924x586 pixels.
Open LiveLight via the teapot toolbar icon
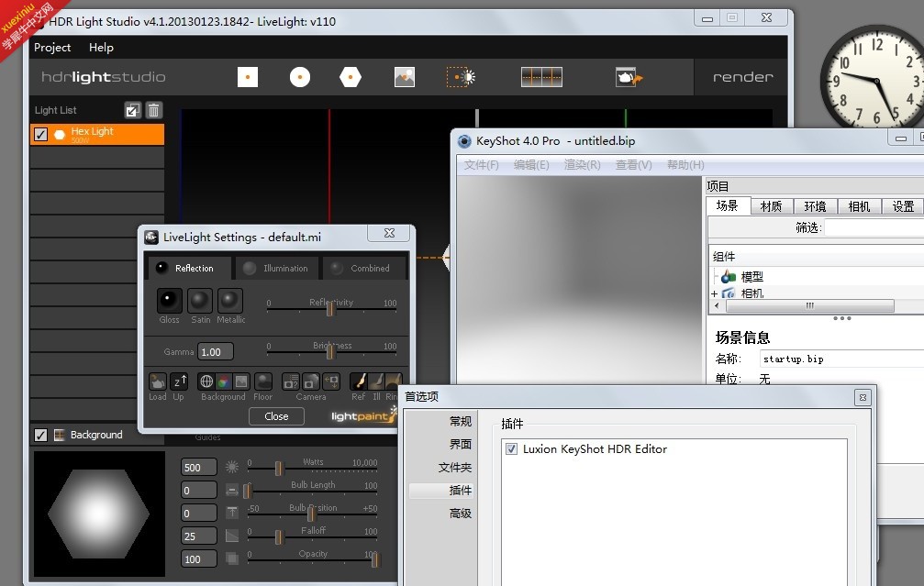click(629, 77)
